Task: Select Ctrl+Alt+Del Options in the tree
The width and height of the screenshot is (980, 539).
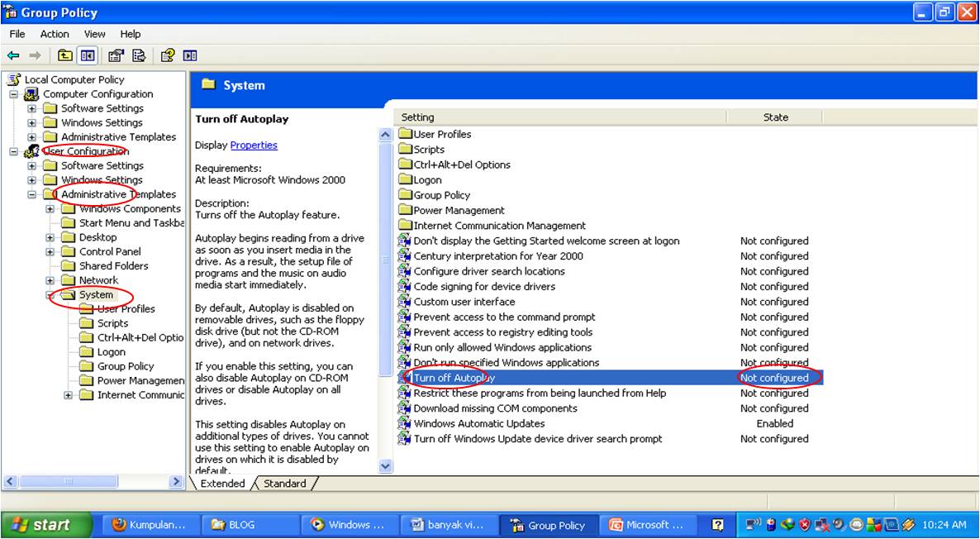Action: pos(140,337)
